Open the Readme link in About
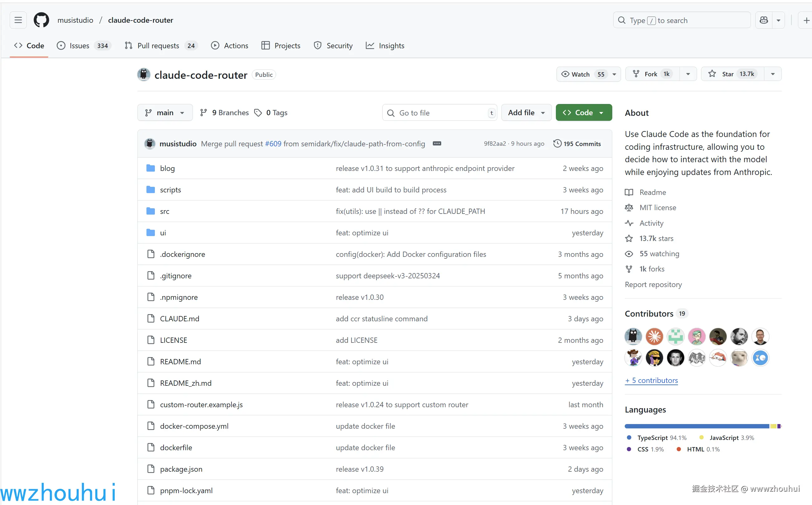The height and width of the screenshot is (505, 812). pyautogui.click(x=646, y=192)
